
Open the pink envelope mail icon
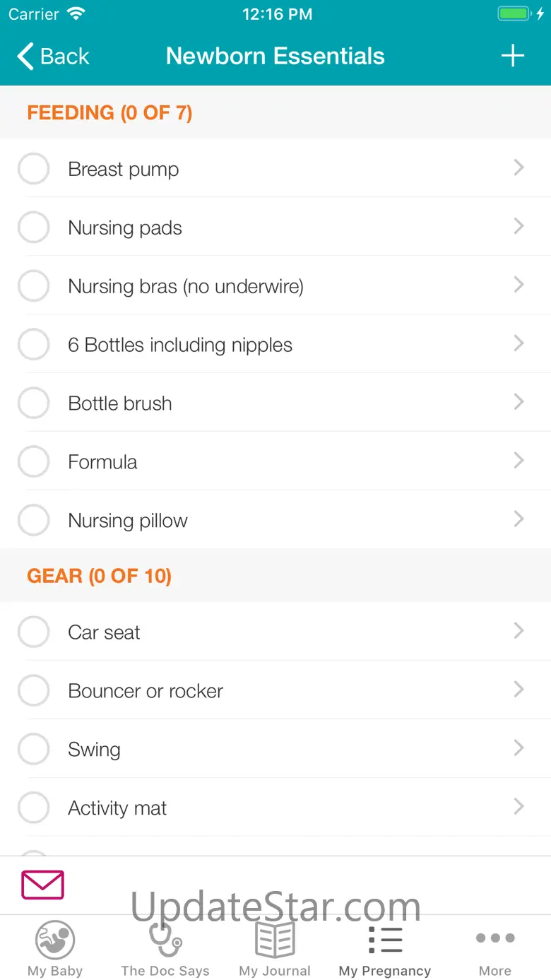42,885
